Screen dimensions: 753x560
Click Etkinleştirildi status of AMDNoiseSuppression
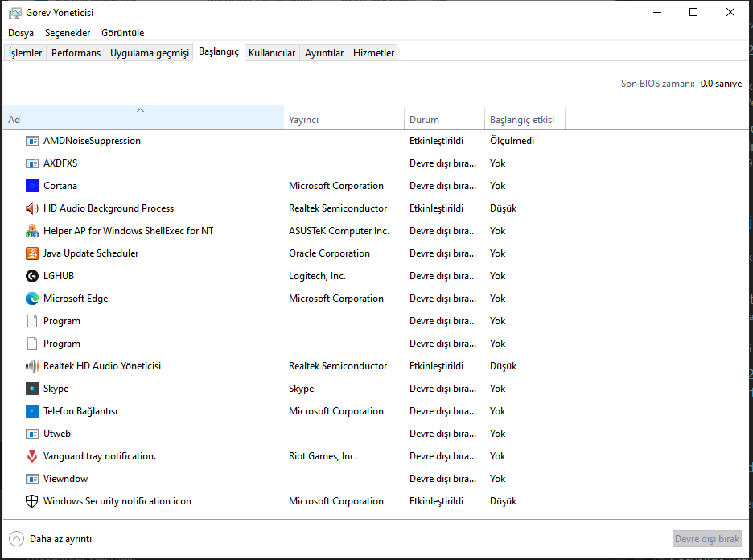(x=437, y=141)
